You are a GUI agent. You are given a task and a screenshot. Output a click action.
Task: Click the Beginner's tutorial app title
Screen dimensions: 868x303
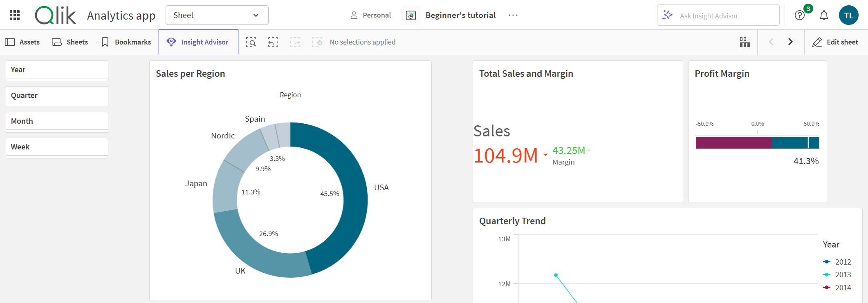pos(460,15)
